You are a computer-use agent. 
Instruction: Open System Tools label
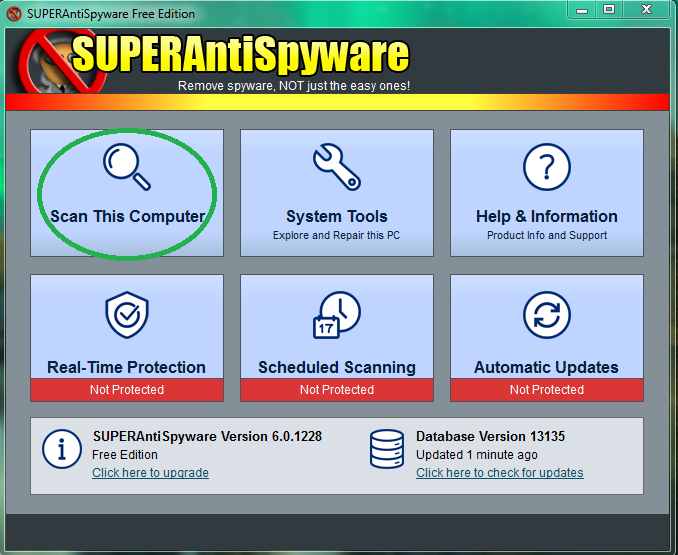point(337,216)
